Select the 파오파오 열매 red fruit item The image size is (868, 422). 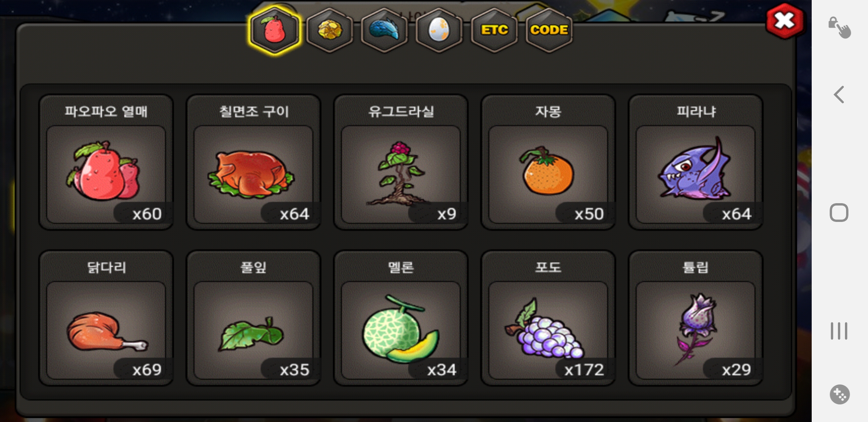pyautogui.click(x=106, y=162)
